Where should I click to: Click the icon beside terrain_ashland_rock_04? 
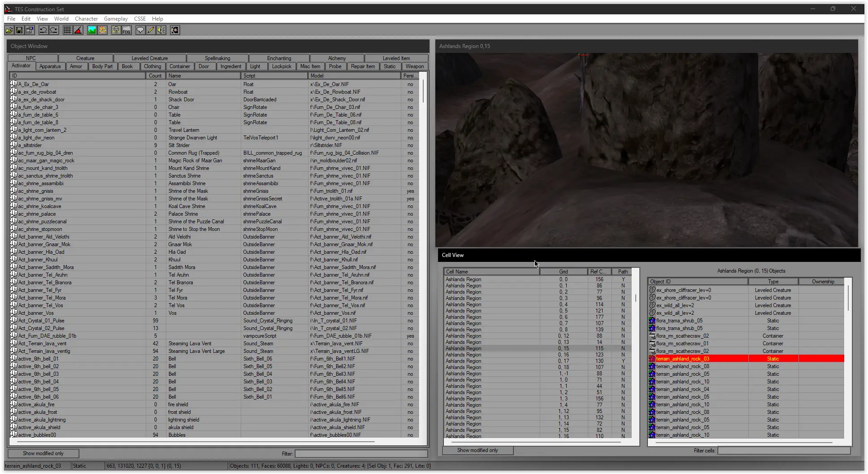coord(652,389)
